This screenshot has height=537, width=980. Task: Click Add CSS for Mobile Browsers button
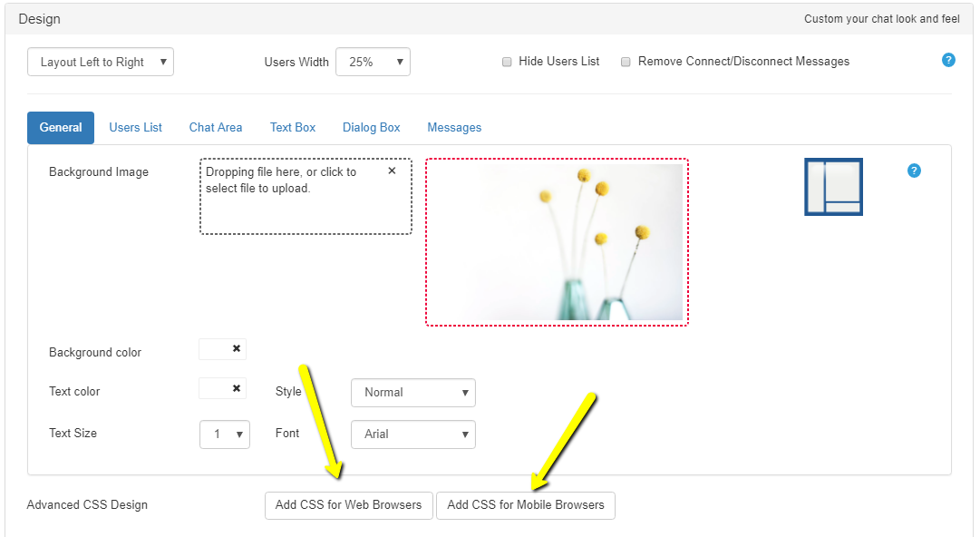pos(525,505)
